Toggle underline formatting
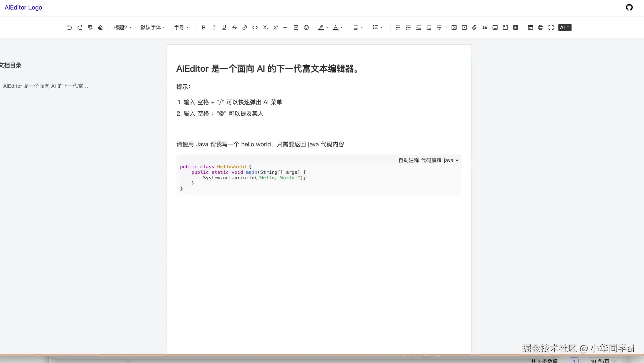The height and width of the screenshot is (363, 644). [224, 27]
